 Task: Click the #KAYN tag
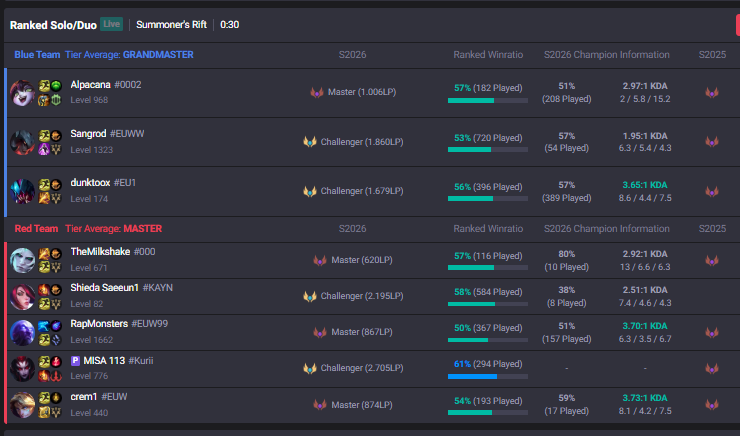click(x=158, y=288)
